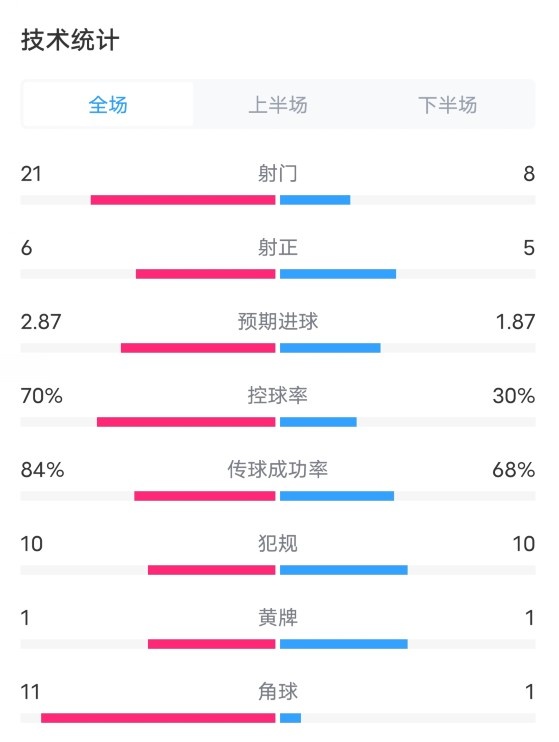The height and width of the screenshot is (742, 559).
Task: Click the 控球率 stat label
Action: [278, 395]
